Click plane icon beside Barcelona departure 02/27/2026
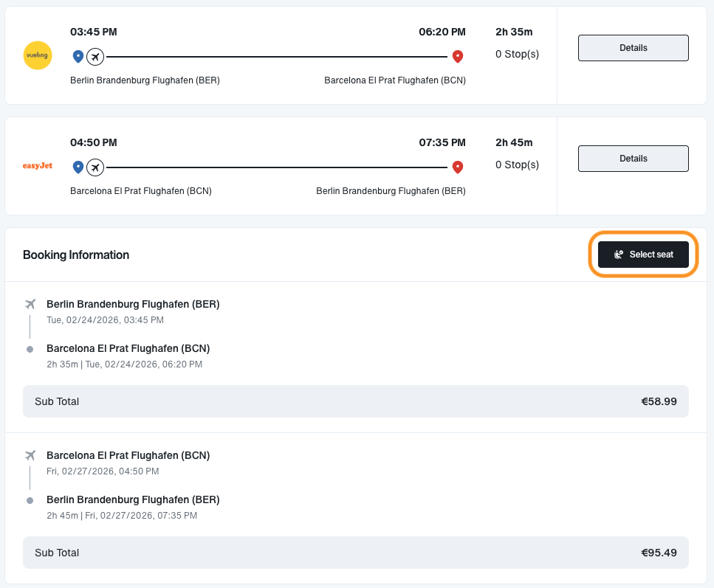 pos(30,455)
